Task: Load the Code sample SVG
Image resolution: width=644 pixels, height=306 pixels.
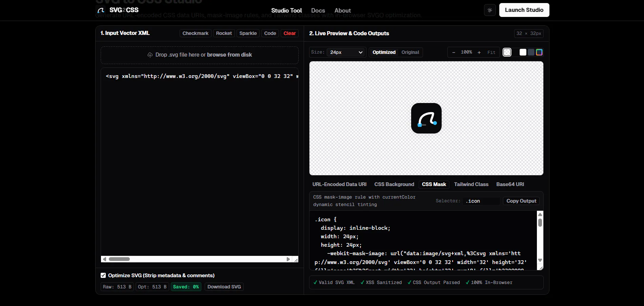Action: (x=270, y=33)
